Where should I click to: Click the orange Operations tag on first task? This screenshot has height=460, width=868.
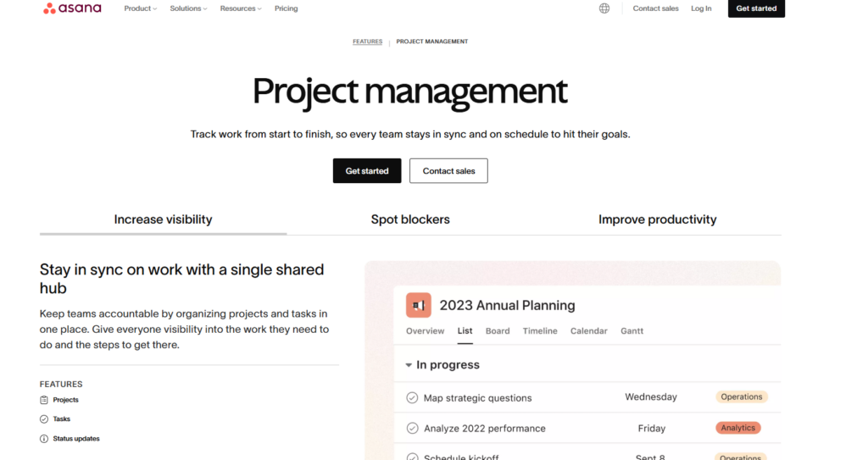coord(742,396)
